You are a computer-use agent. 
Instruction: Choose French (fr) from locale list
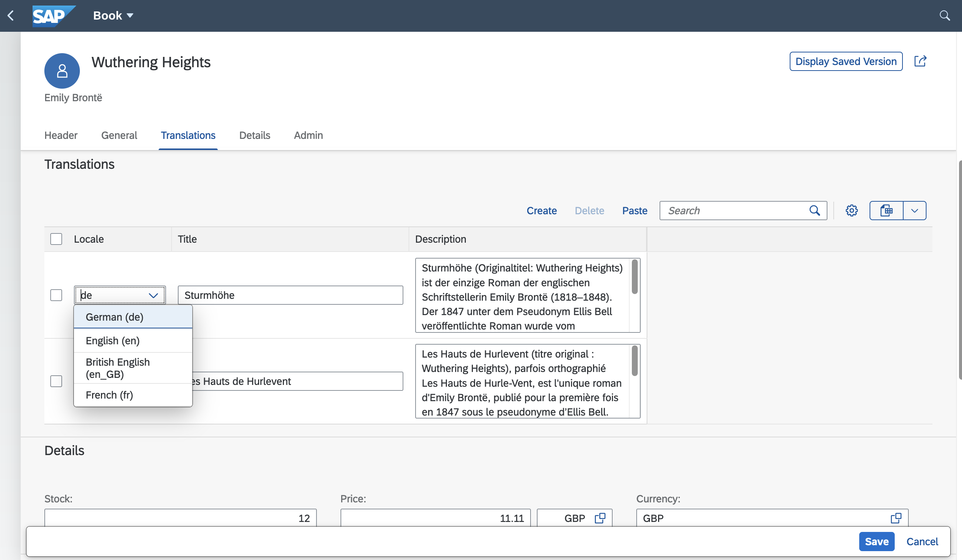133,395
